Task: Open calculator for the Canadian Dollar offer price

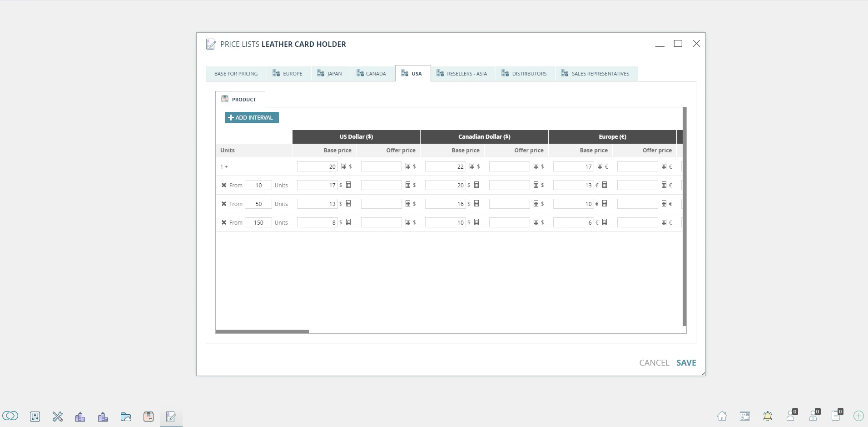Action: click(x=536, y=166)
